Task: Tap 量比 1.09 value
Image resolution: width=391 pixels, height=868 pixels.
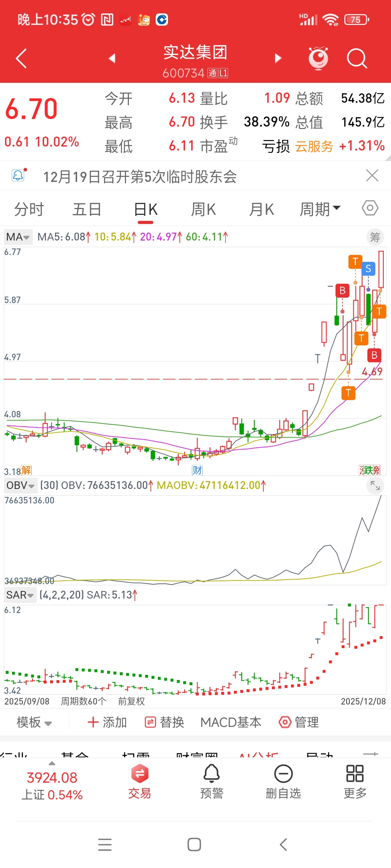Action: [x=277, y=98]
